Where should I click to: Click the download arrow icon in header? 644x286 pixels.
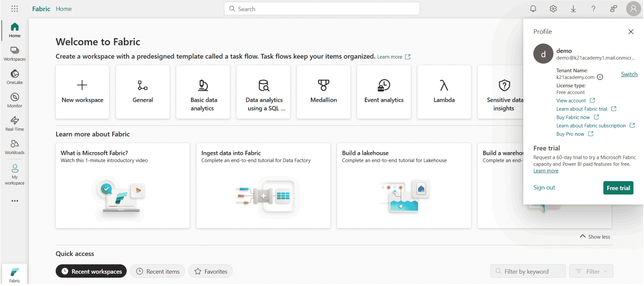coord(573,9)
